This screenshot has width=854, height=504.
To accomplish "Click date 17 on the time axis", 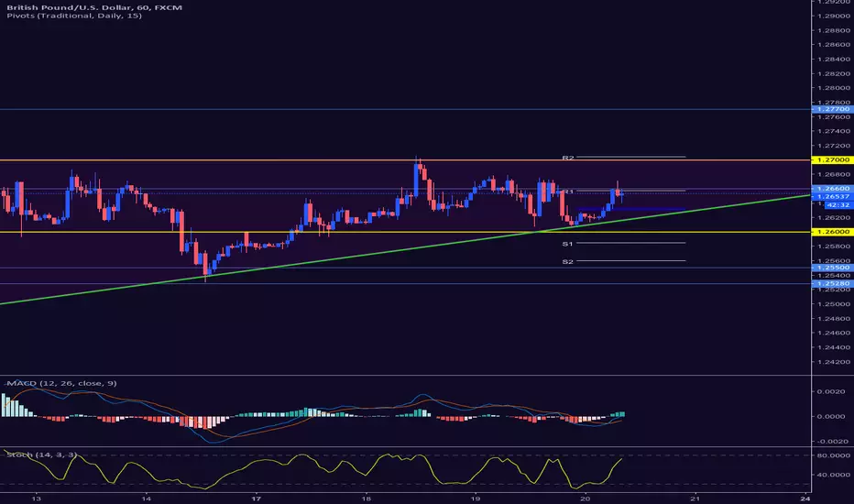I will 256,499.
